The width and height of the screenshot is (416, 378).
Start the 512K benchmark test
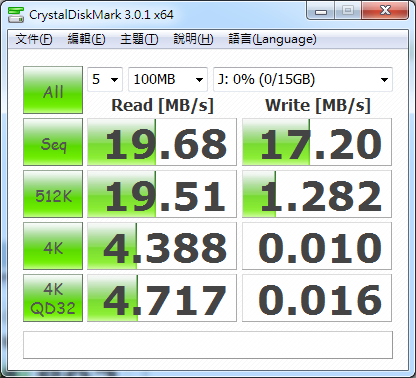pos(53,194)
